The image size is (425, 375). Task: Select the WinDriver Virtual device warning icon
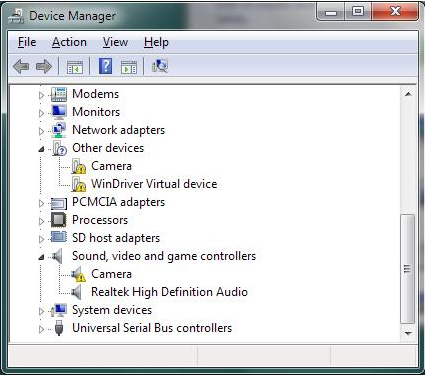pyautogui.click(x=79, y=184)
